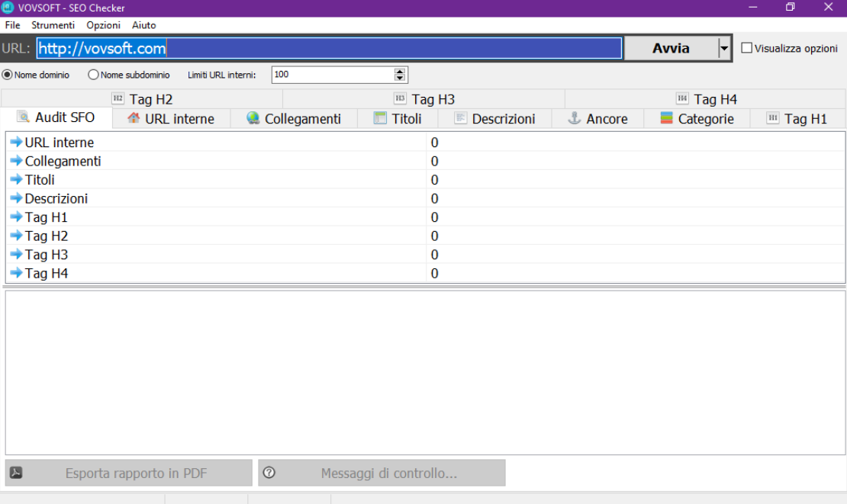Click the document icon on Descrizioni tab
847x504 pixels.
click(460, 118)
